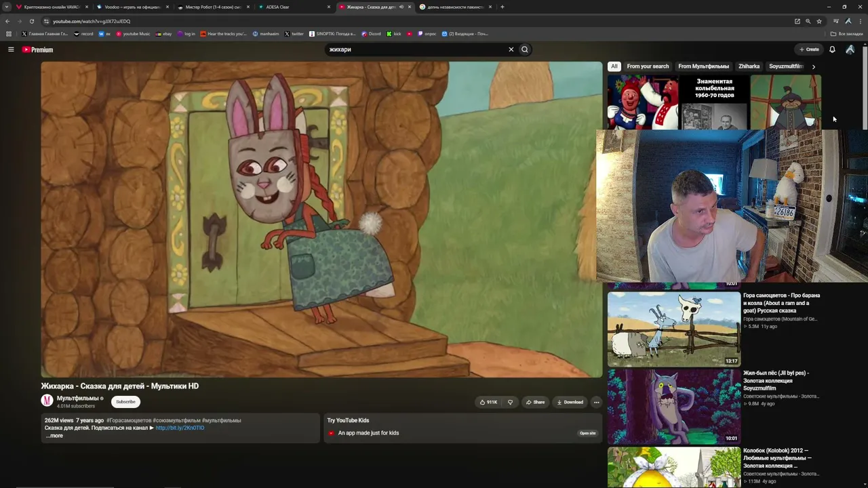The height and width of the screenshot is (488, 868).
Task: Open YouTube notifications bell
Action: 832,49
